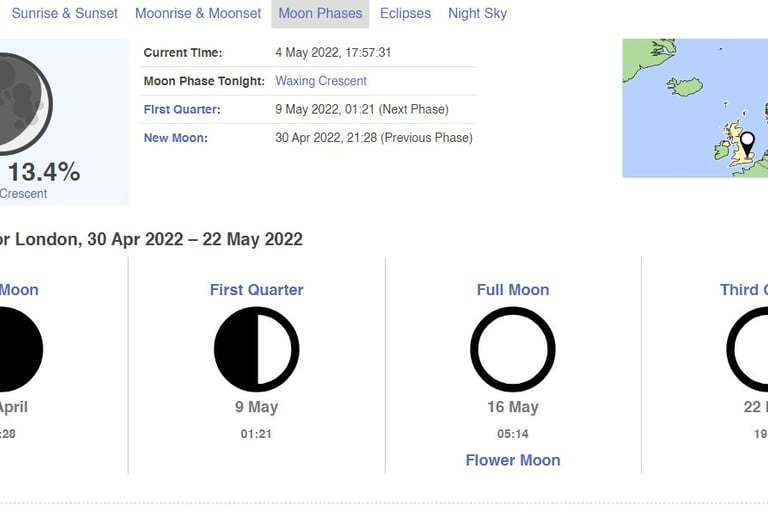
Task: Open the First Quarter row label link
Action: (182, 109)
